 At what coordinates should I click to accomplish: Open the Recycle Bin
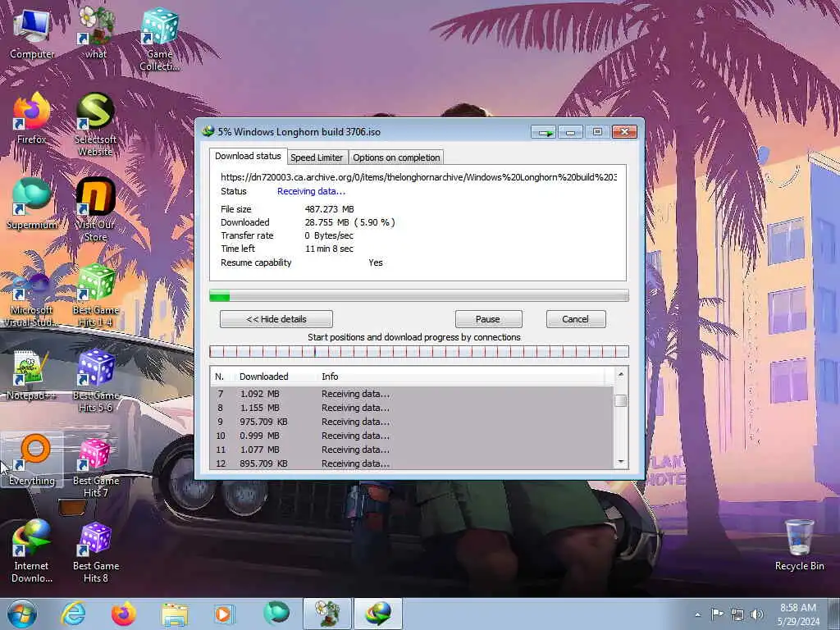(x=799, y=545)
